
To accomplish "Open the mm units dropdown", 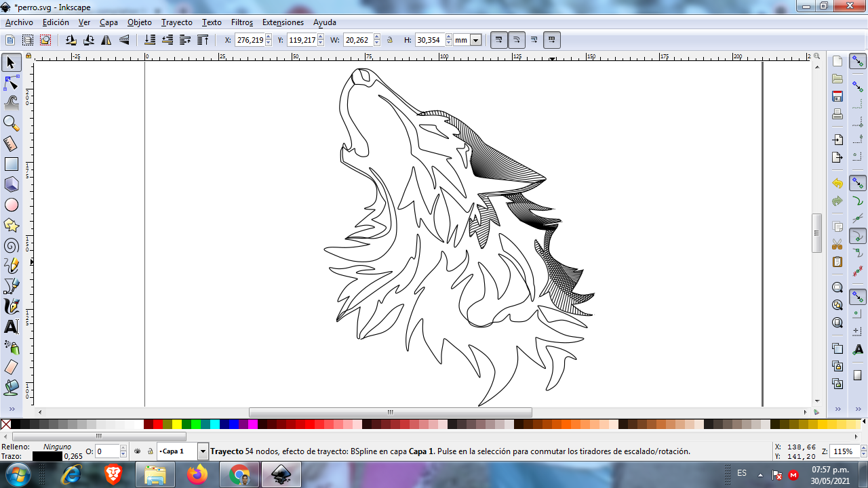I will (476, 40).
